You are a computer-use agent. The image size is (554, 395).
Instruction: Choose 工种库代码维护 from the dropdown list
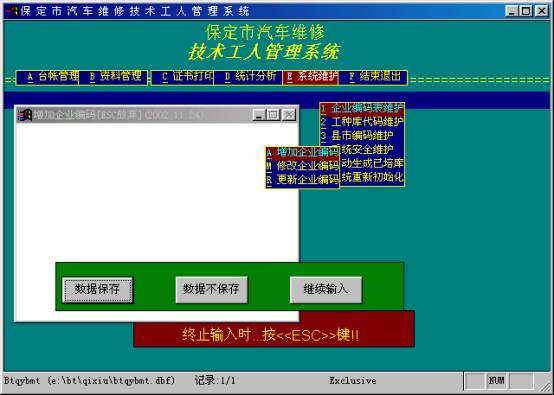(x=362, y=122)
